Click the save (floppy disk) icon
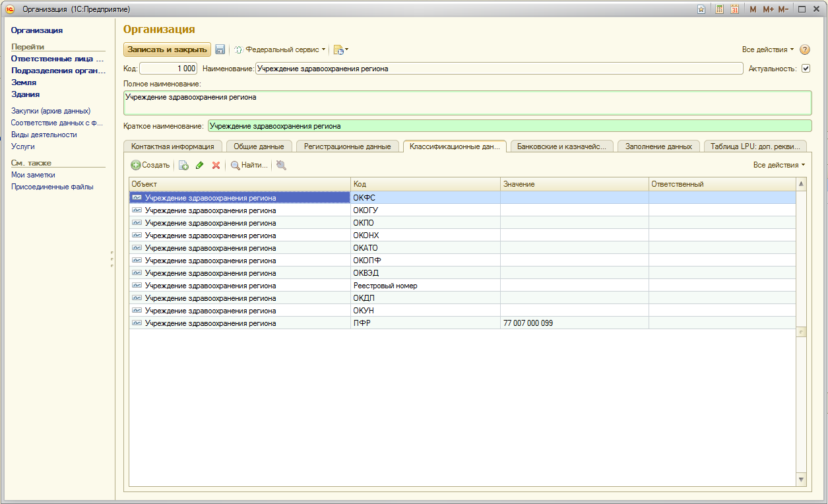This screenshot has height=504, width=828. click(x=220, y=49)
